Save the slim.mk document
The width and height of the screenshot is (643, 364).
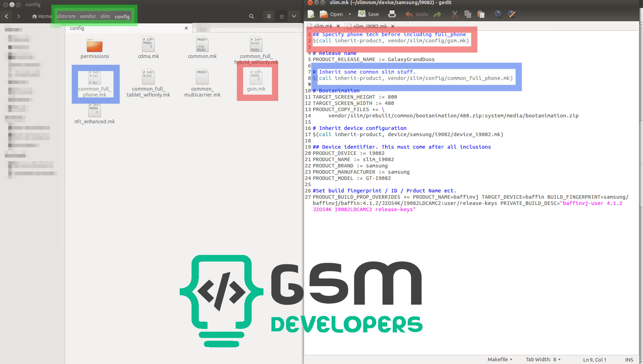tap(368, 14)
